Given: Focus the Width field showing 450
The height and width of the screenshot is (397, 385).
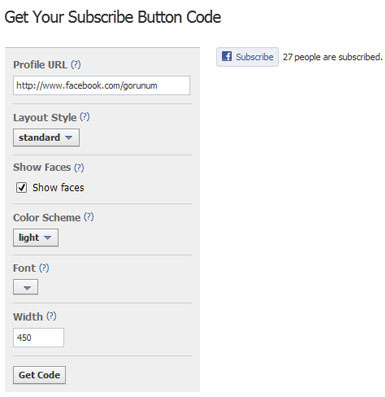Looking at the screenshot, I should click(38, 337).
